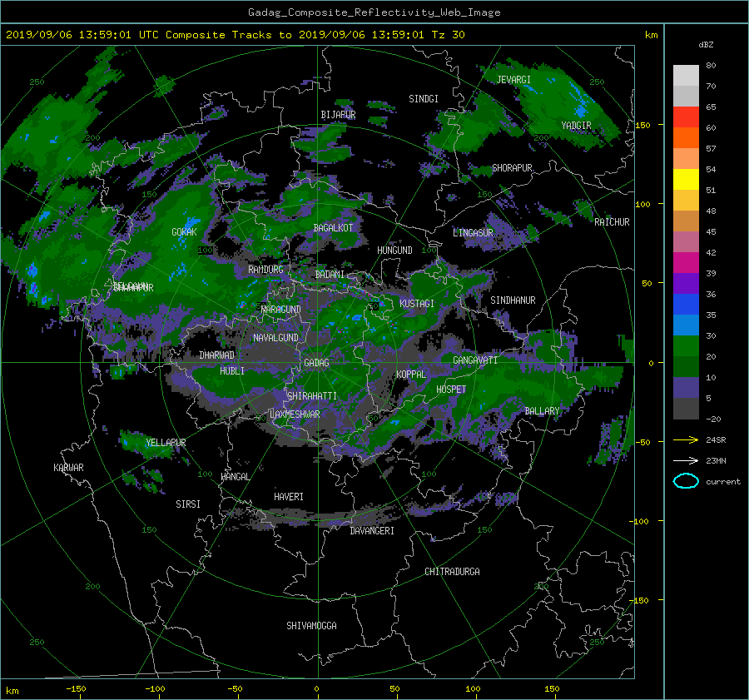Click the GANGAVATI city label
Image resolution: width=749 pixels, height=700 pixels.
click(475, 360)
